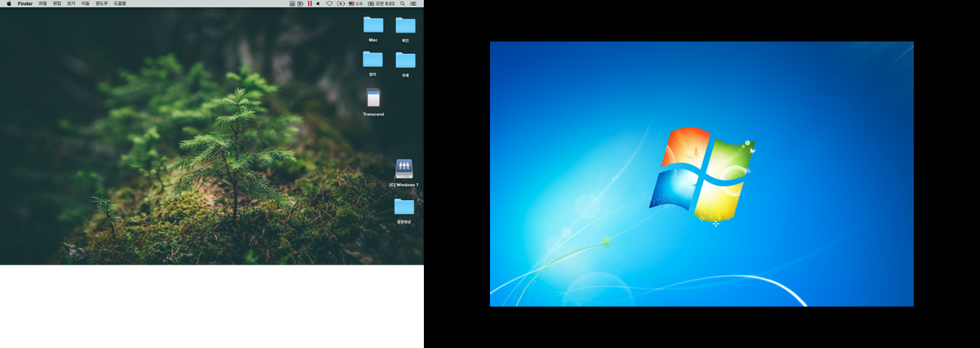Open the 보기 (View) menu

coord(70,3)
